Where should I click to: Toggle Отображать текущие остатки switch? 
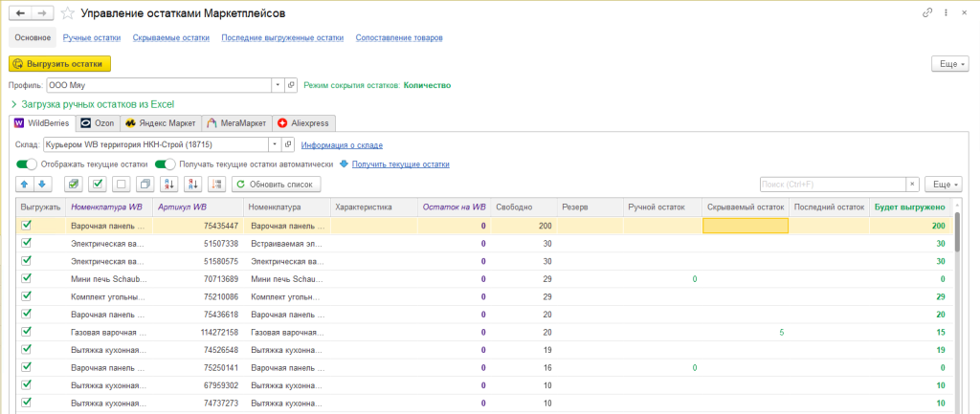(27, 164)
